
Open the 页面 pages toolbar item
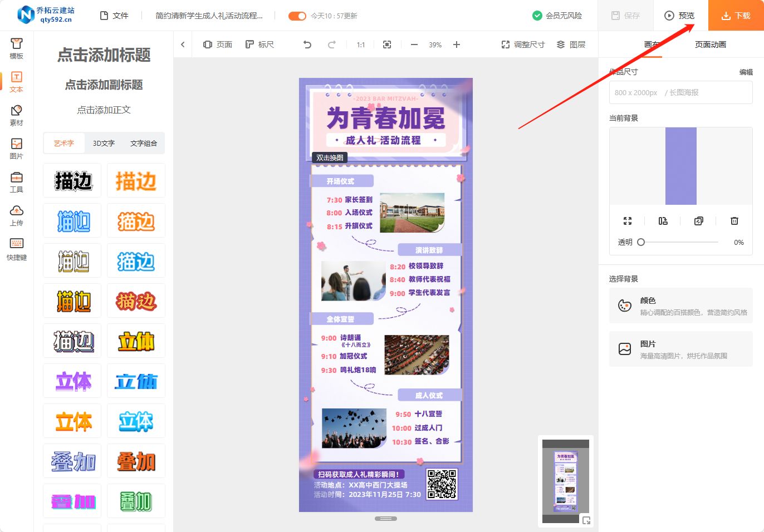coord(218,45)
